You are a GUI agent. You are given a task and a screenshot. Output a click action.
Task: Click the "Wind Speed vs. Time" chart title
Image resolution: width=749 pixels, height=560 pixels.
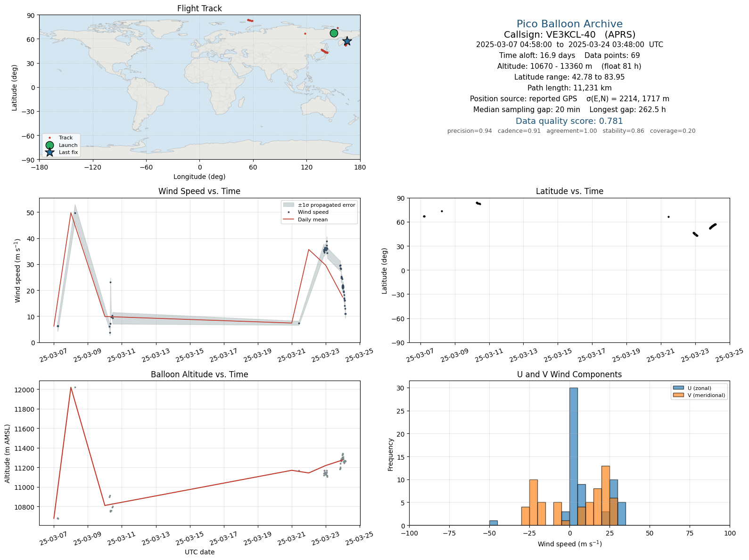tap(199, 191)
